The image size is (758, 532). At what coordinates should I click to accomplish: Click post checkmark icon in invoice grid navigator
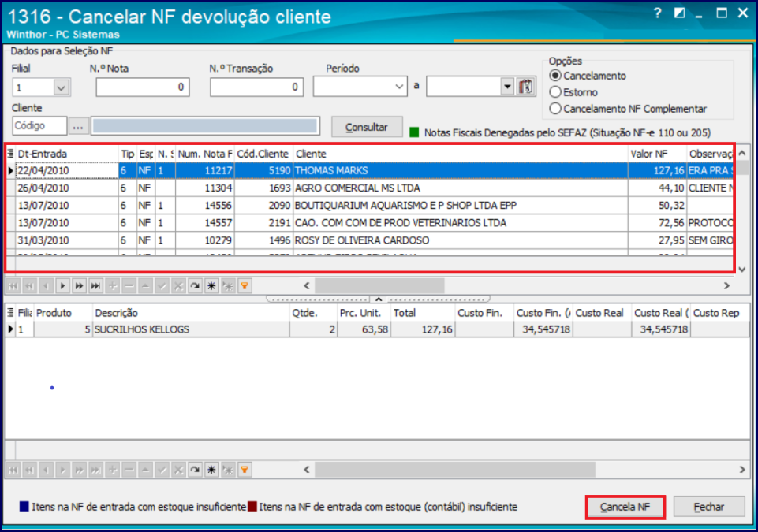click(x=162, y=286)
